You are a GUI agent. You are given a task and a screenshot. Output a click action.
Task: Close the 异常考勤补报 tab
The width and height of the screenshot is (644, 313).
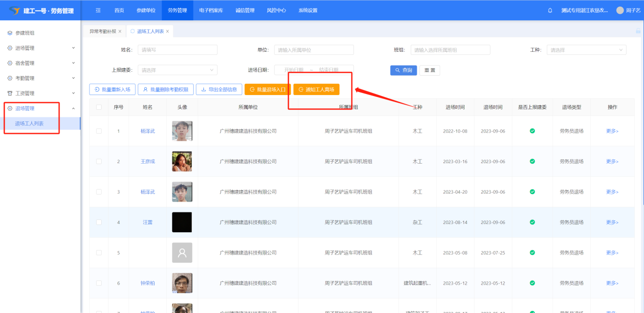point(120,32)
